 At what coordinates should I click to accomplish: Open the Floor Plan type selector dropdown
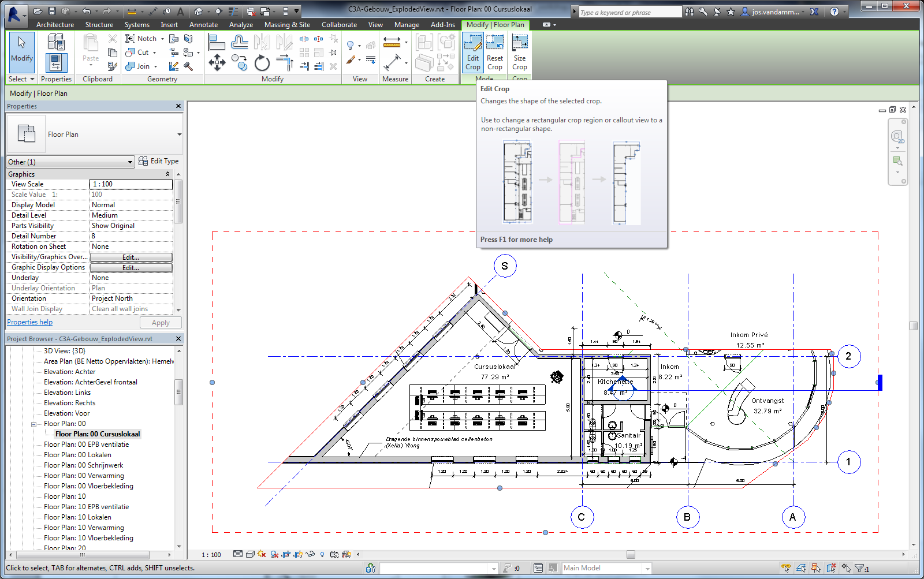pos(179,135)
